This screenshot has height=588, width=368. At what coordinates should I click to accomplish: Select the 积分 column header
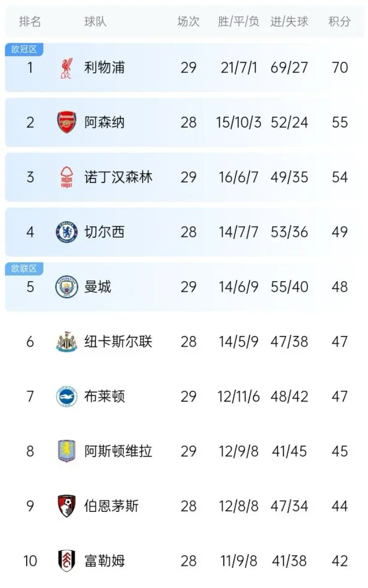[339, 22]
